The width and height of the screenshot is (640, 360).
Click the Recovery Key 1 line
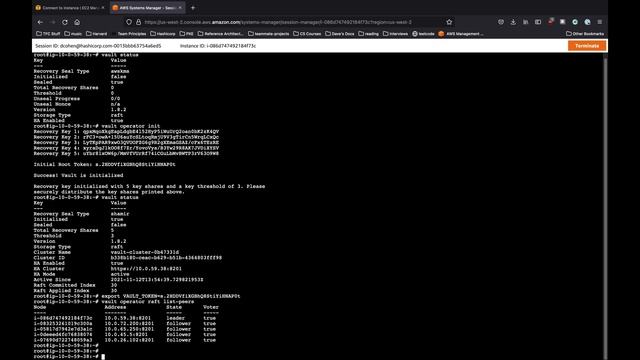coord(126,131)
